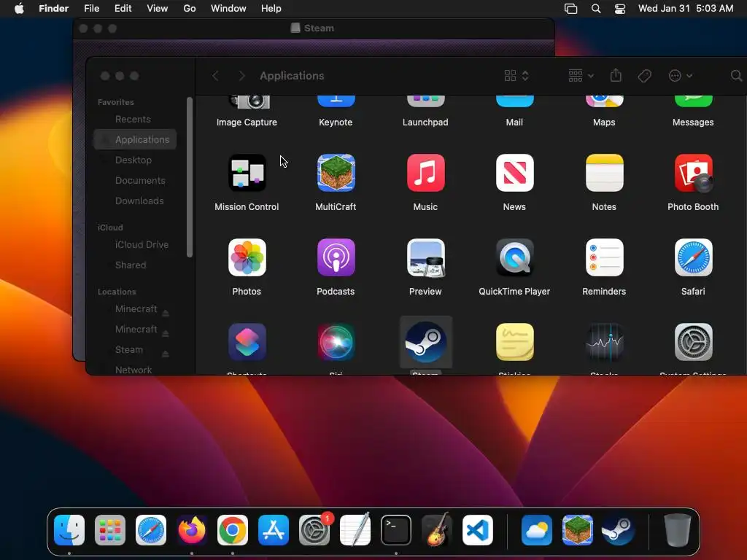Open the action ellipsis menu dropdown
The height and width of the screenshot is (560, 747).
681,76
